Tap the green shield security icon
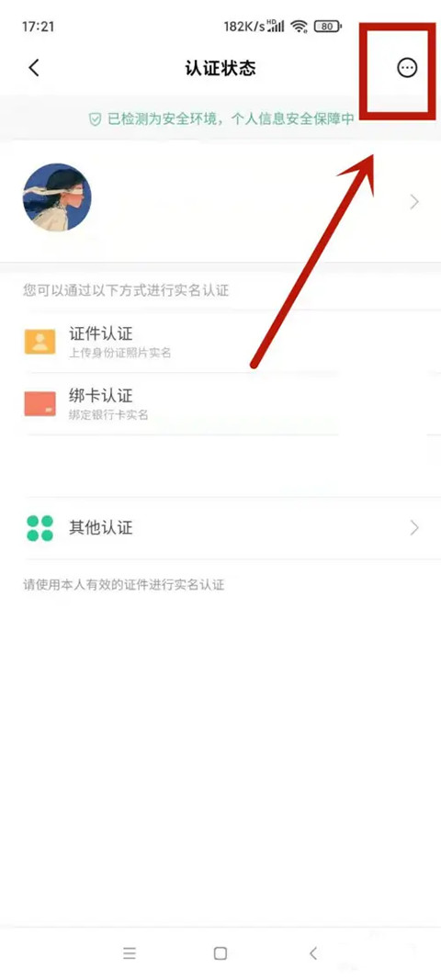 tap(95, 119)
